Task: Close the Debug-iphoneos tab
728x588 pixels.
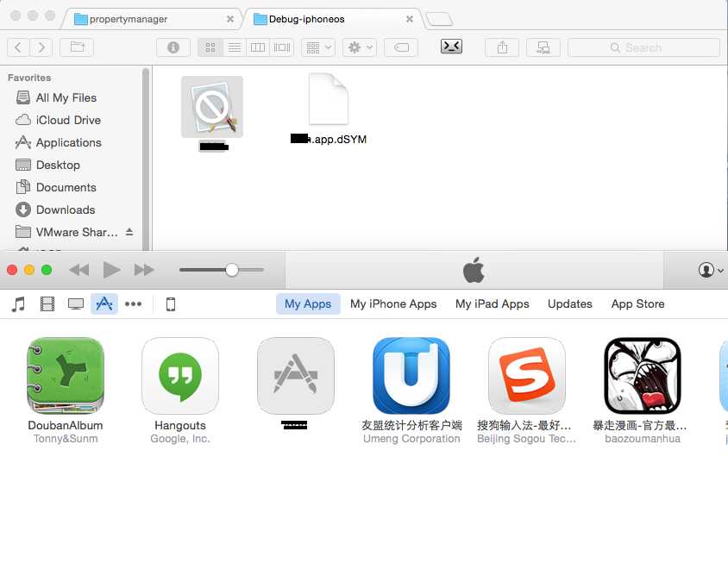Action: [410, 19]
